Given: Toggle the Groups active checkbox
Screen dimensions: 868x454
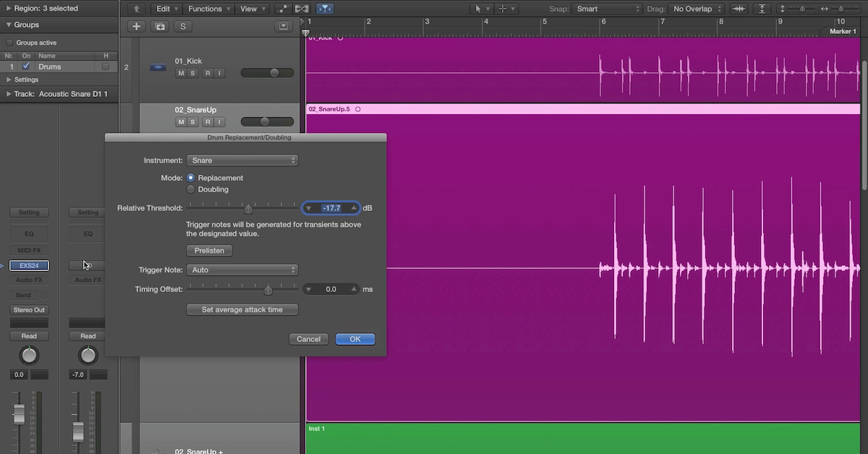Looking at the screenshot, I should pyautogui.click(x=9, y=43).
